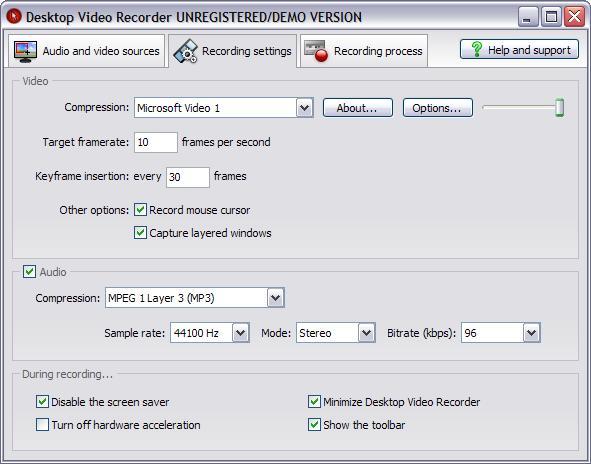The image size is (591, 464).
Task: Uncheck Capture layered windows
Action: click(140, 233)
